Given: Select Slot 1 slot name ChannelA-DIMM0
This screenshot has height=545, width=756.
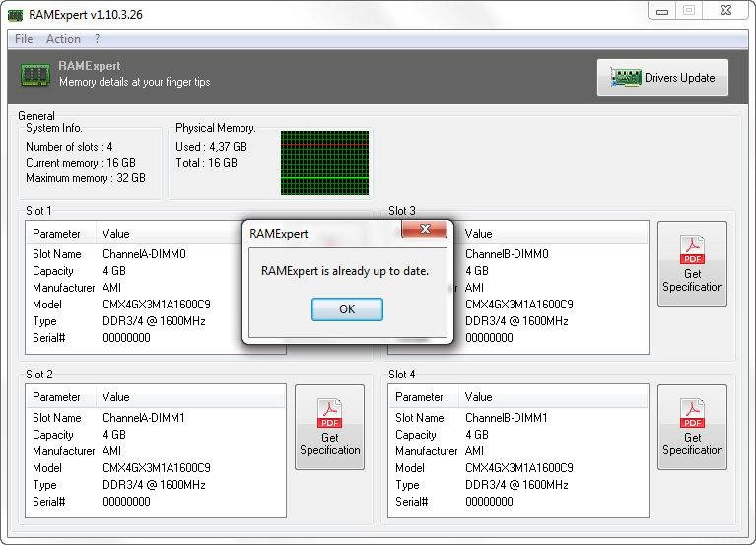Looking at the screenshot, I should click(144, 254).
